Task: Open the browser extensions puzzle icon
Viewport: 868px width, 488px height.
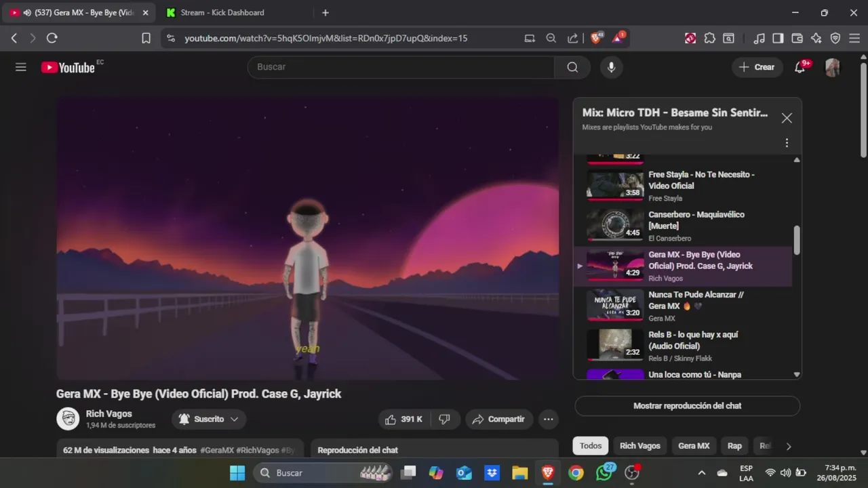Action: click(x=709, y=39)
